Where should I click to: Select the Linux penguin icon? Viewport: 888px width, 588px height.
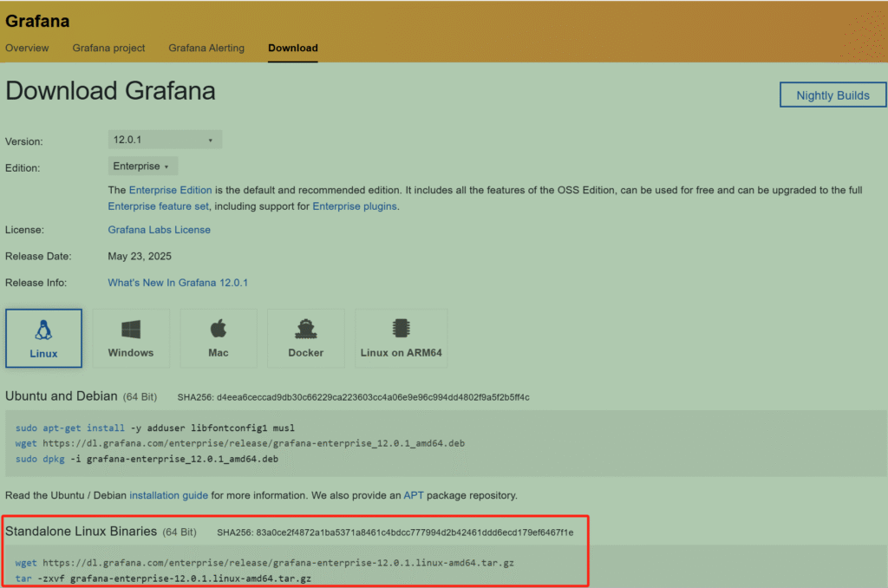pos(43,330)
